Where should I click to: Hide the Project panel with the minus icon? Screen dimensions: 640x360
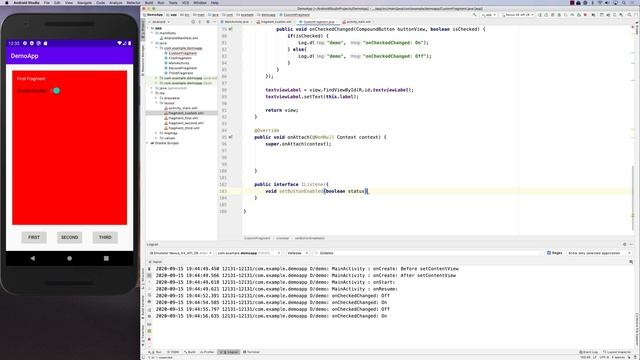tap(214, 22)
